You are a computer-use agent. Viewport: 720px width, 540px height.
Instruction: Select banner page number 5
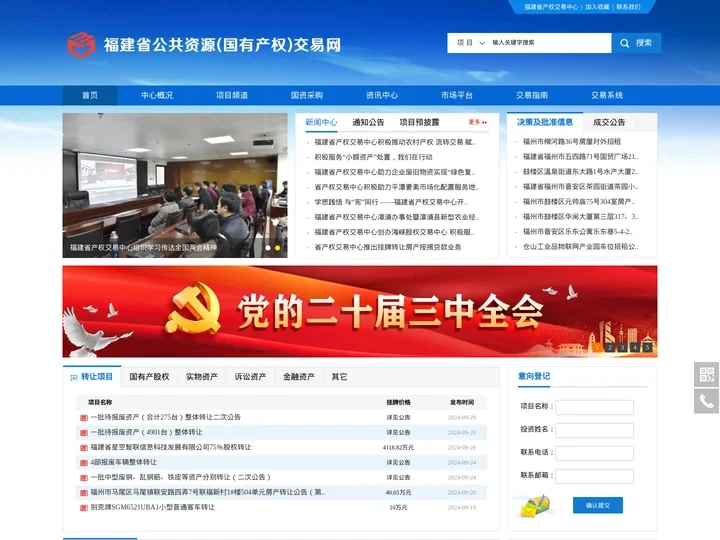coord(647,348)
